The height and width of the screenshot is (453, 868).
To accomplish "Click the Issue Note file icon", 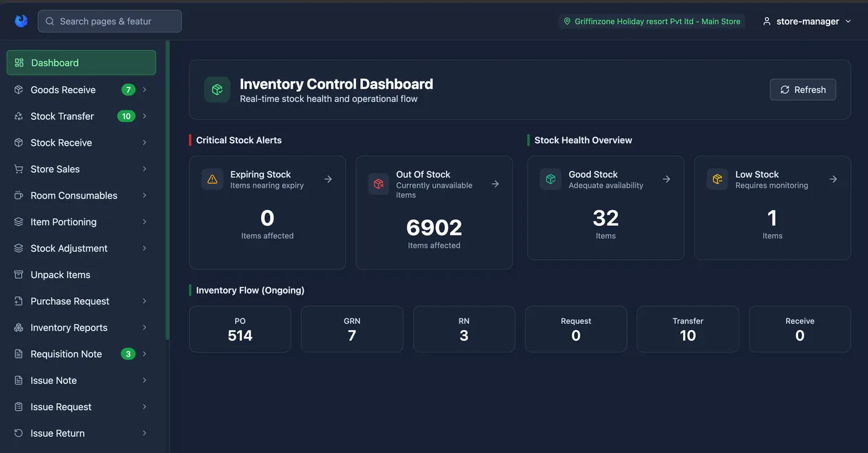I will click(19, 380).
